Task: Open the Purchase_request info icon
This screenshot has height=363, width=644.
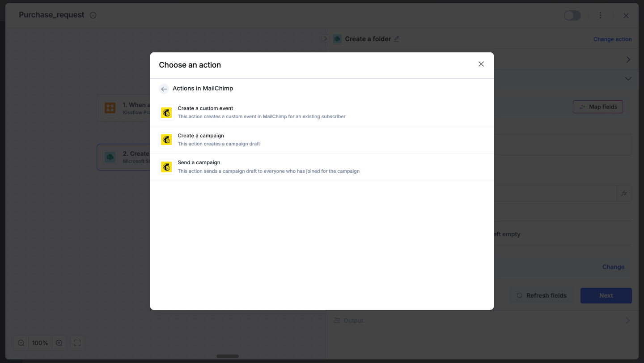Action: [x=93, y=15]
